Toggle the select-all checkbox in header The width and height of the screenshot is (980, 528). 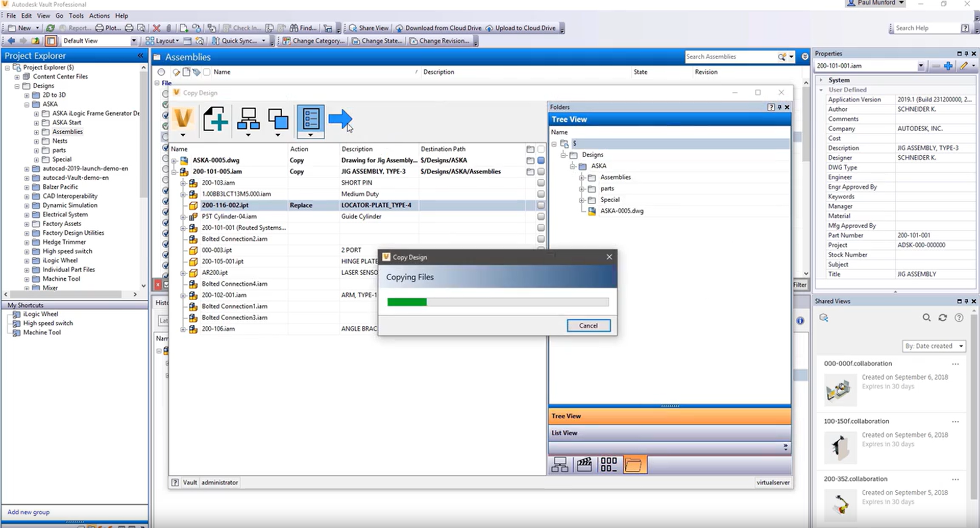coord(541,149)
